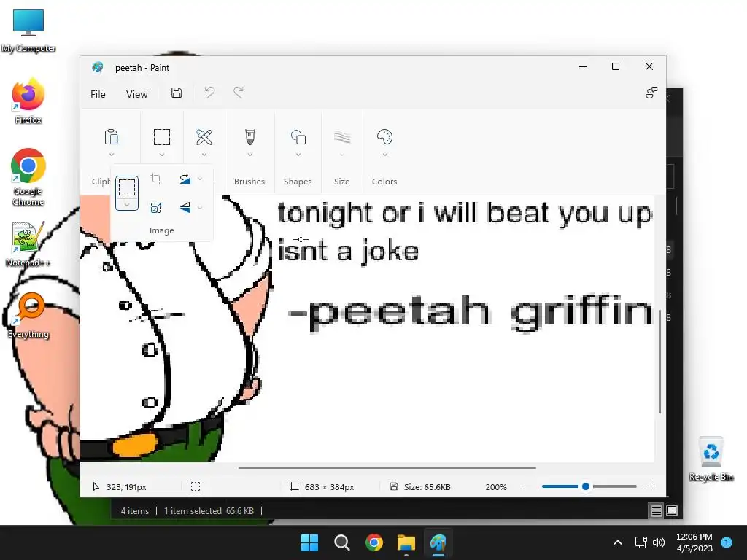747x560 pixels.
Task: Open File Explorer from the taskbar
Action: tap(406, 542)
